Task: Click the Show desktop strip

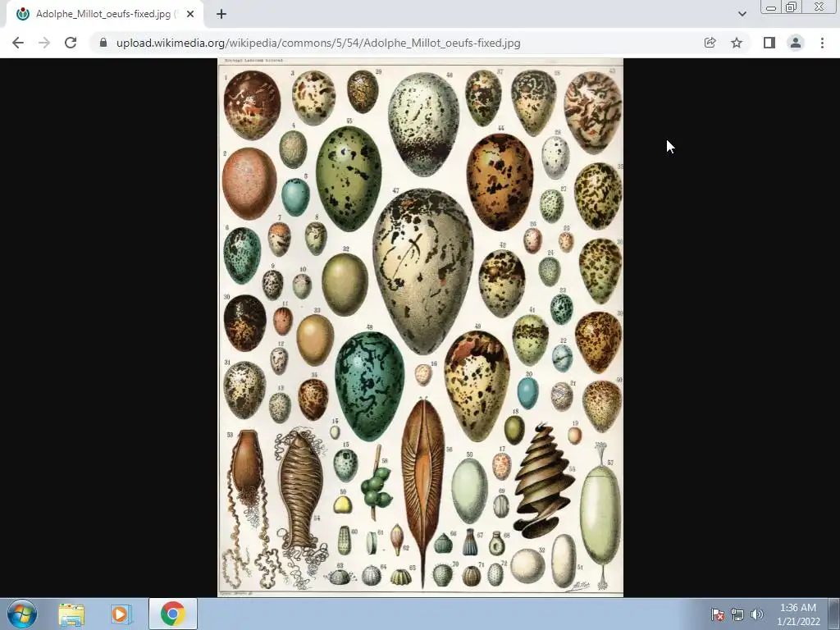Action: (x=834, y=614)
